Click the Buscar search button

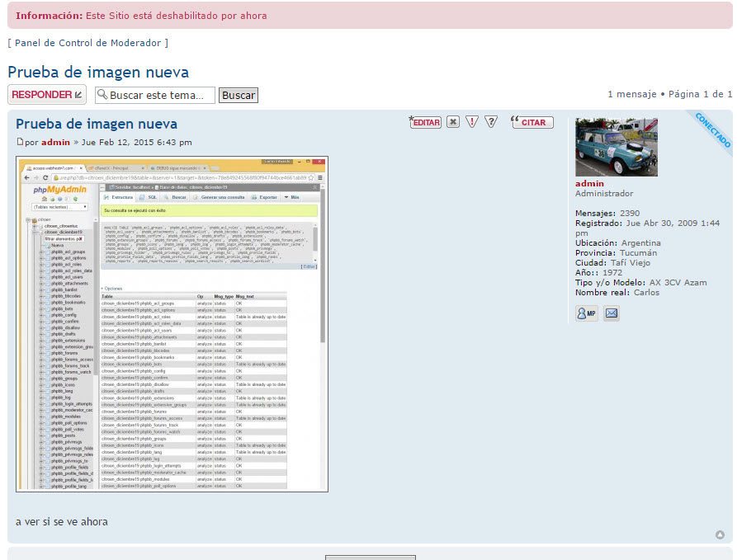click(239, 95)
